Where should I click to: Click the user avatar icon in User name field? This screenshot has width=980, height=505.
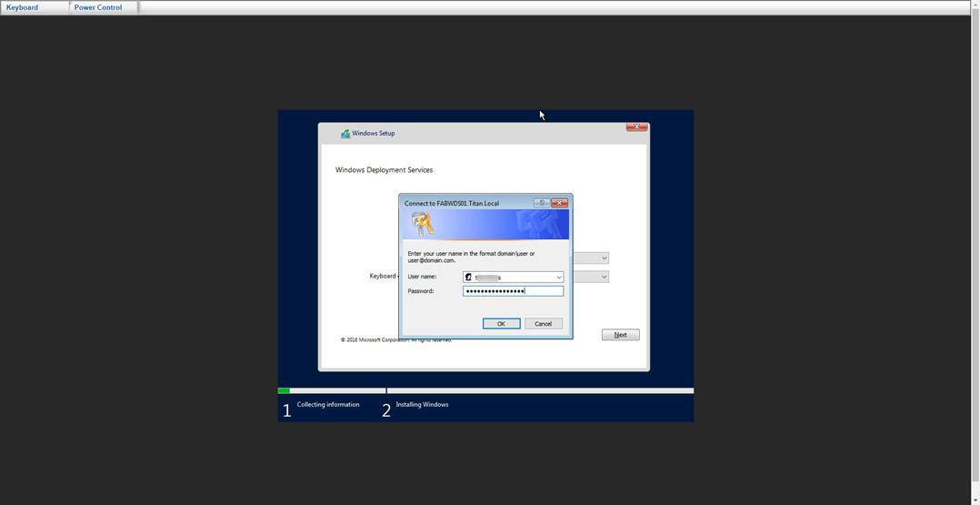pyautogui.click(x=469, y=278)
